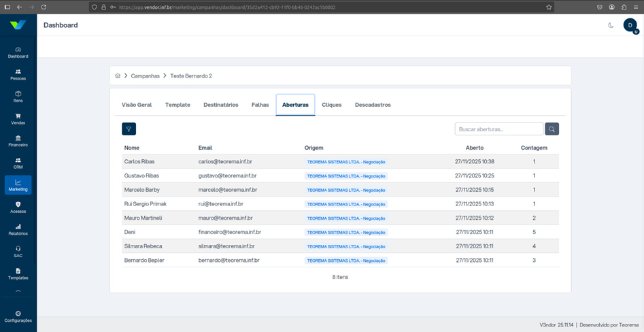Open user avatar menu
Image resolution: width=644 pixels, height=332 pixels.
[x=630, y=25]
